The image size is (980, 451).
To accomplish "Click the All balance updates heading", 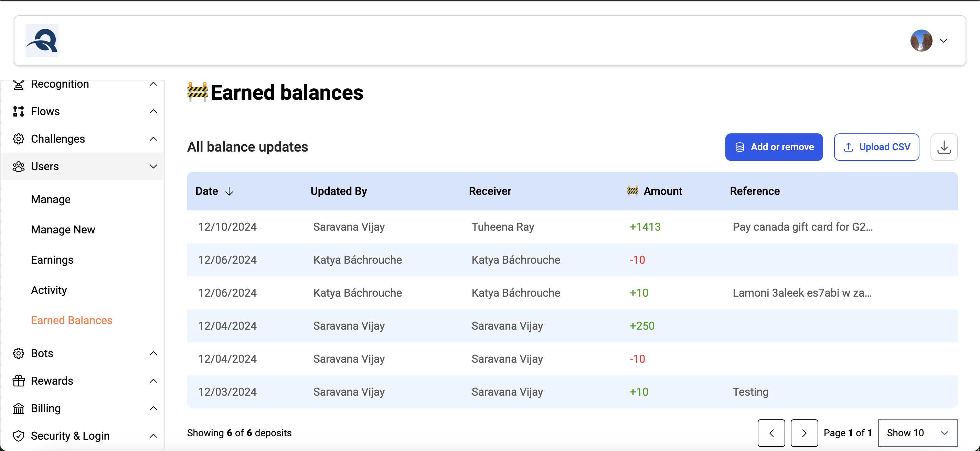I will (248, 147).
